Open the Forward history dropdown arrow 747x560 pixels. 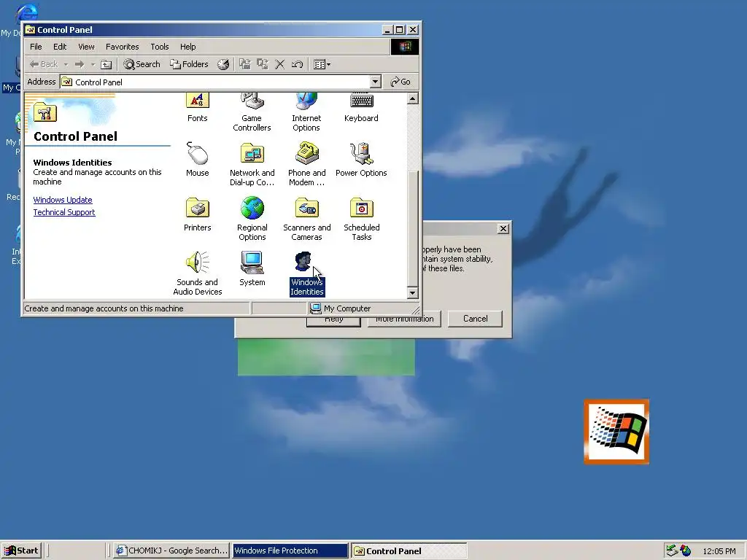(93, 64)
